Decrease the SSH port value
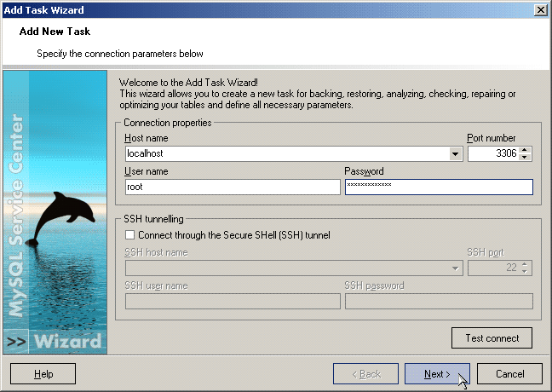Image resolution: width=552 pixels, height=392 pixels. pos(525,272)
